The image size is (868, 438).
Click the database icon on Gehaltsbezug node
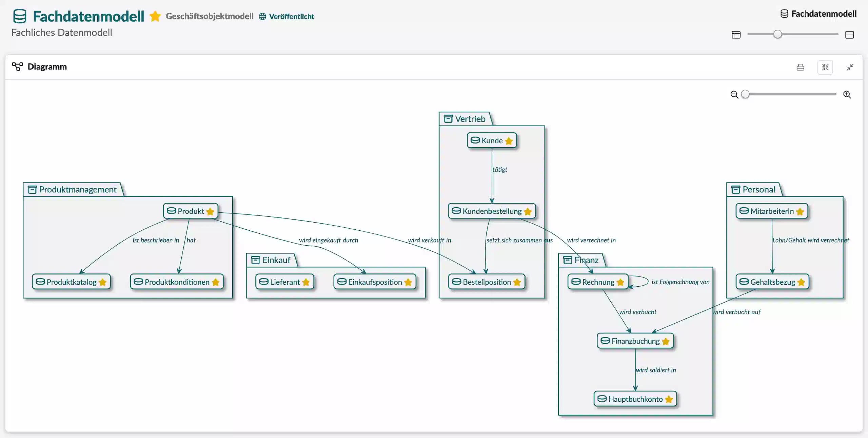[x=744, y=282]
